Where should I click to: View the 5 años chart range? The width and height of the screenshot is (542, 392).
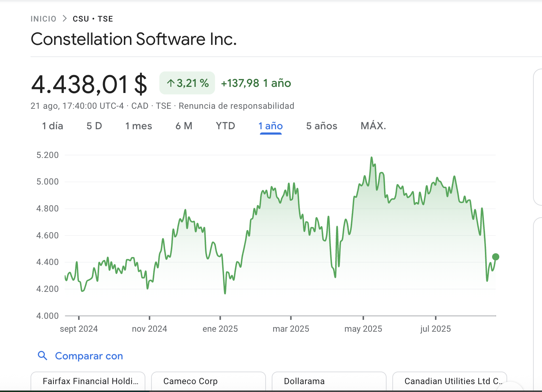pos(322,126)
